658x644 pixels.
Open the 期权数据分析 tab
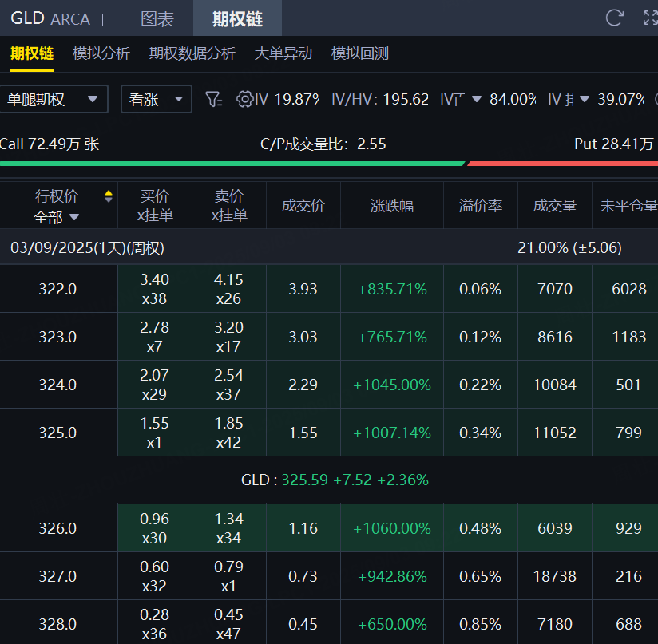tap(192, 53)
